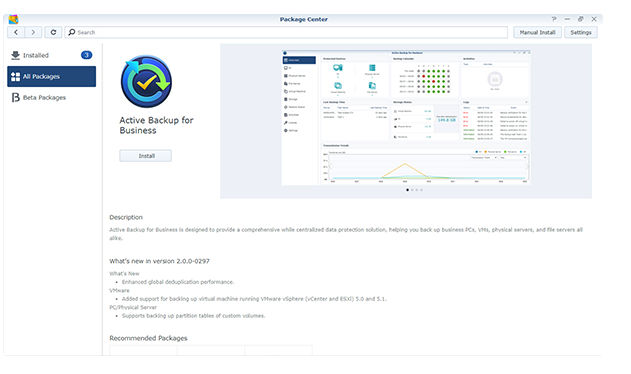
Task: Click the installed count badge 3
Action: (87, 55)
